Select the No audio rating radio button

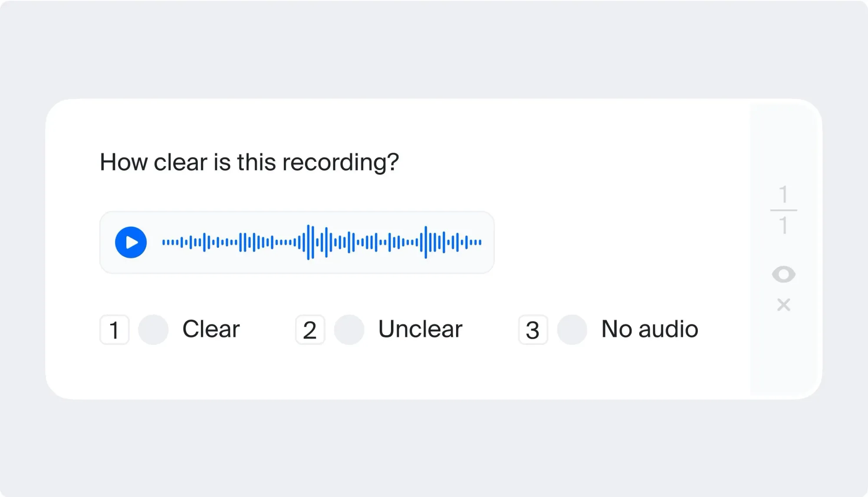click(572, 330)
